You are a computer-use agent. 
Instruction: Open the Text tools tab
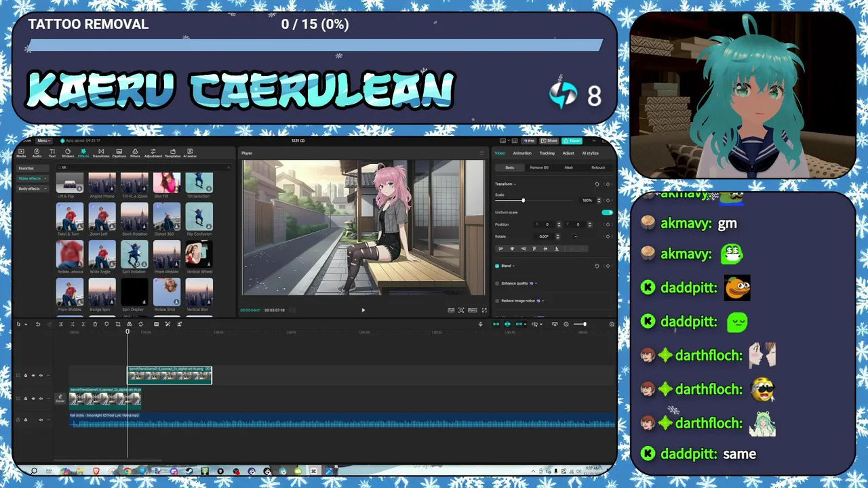pyautogui.click(x=52, y=153)
